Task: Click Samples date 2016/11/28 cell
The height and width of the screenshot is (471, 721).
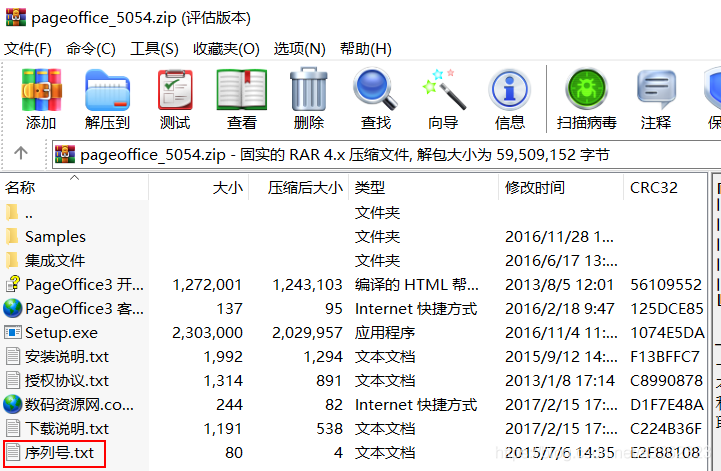Action: click(559, 236)
